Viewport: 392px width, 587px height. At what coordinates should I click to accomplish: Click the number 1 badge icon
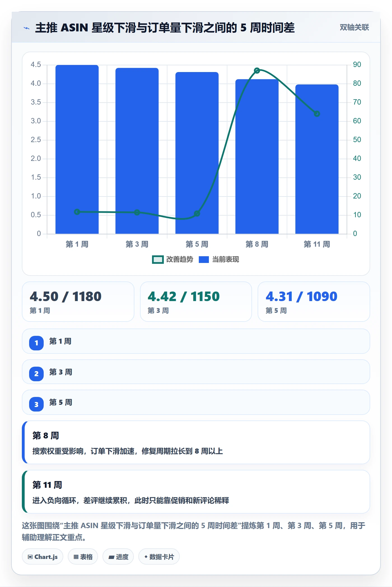(x=36, y=343)
